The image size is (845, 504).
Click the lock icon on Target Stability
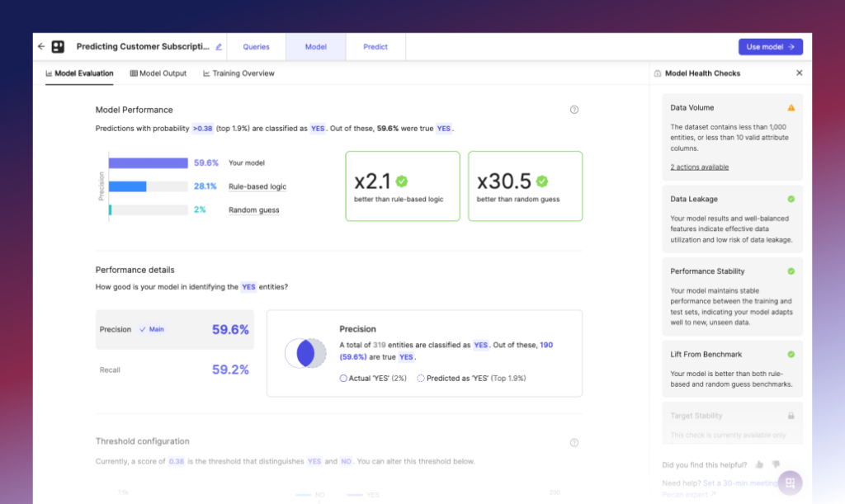click(x=791, y=416)
